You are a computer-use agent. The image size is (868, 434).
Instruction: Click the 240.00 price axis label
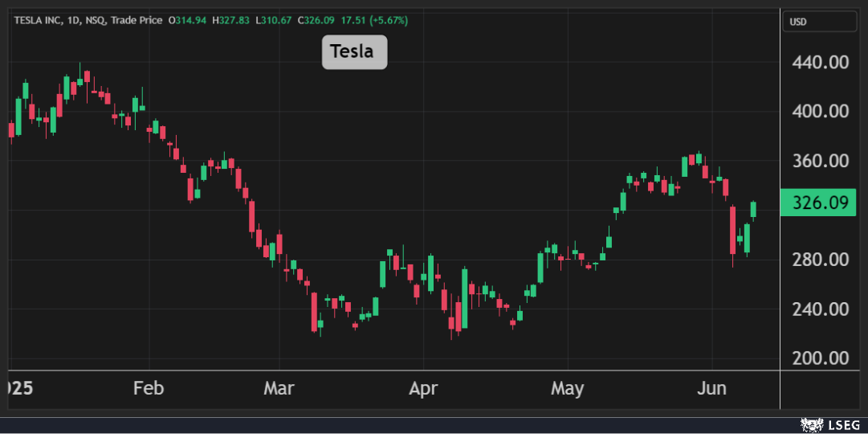click(821, 309)
